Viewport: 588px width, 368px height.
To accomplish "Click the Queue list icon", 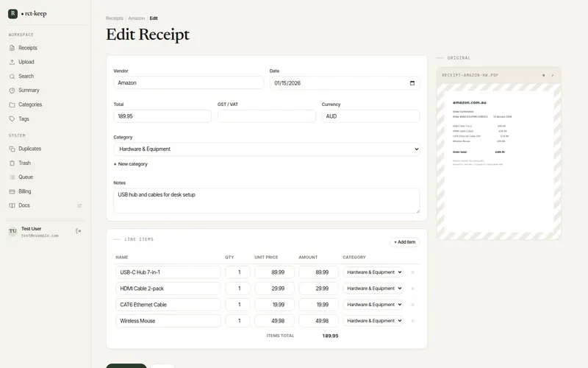I will pos(12,177).
